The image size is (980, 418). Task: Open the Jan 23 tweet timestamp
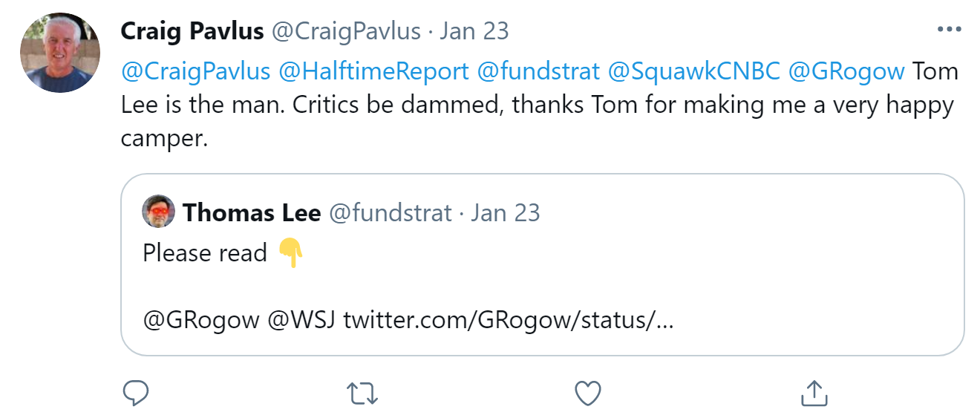(x=474, y=31)
